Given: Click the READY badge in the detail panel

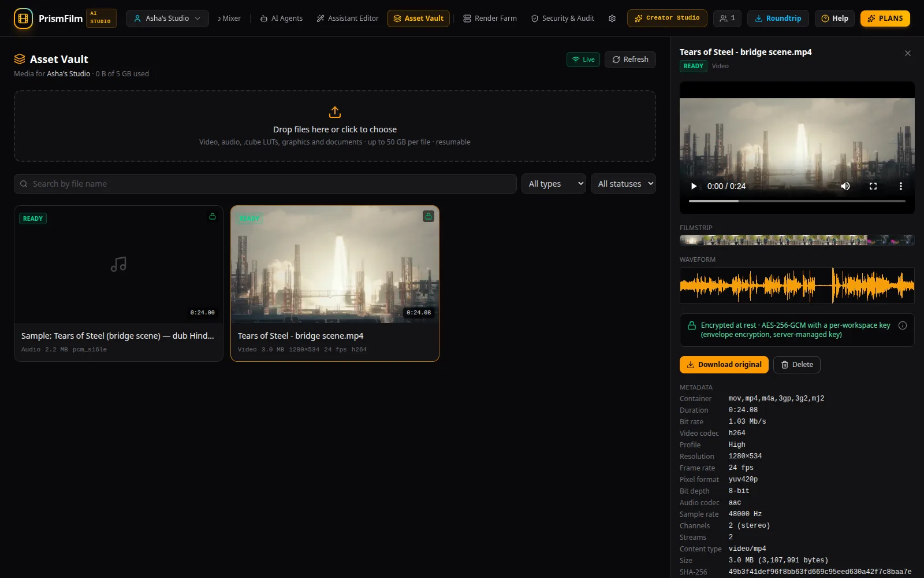Looking at the screenshot, I should [694, 66].
